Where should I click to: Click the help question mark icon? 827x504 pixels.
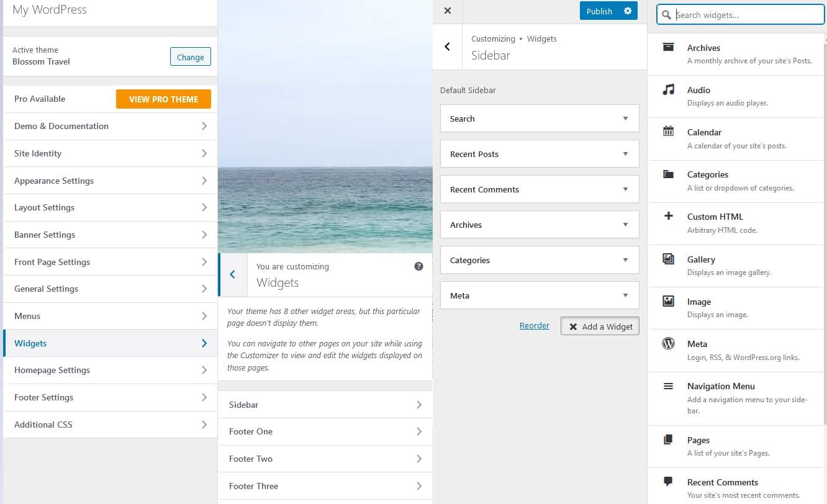pos(418,266)
